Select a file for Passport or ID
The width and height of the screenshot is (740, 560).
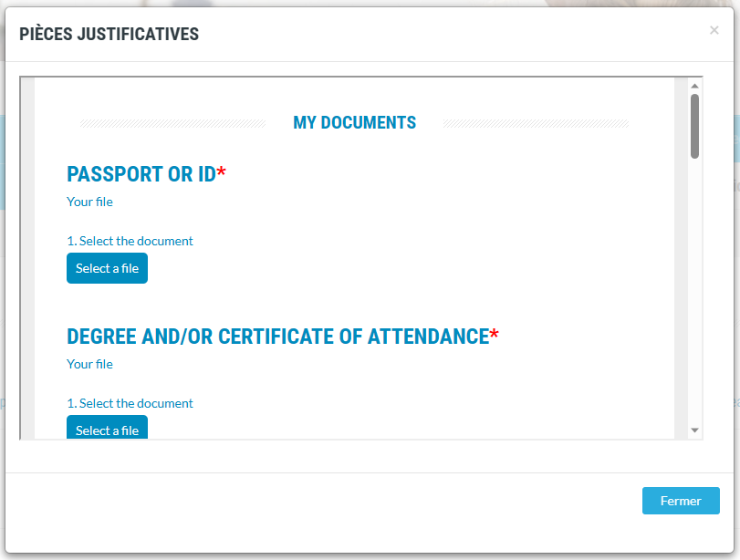point(107,268)
